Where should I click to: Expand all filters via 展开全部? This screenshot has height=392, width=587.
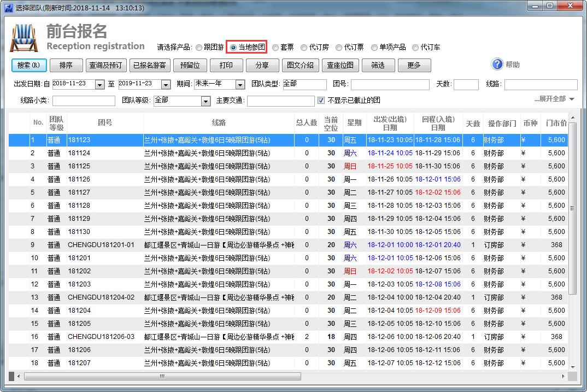pos(554,99)
